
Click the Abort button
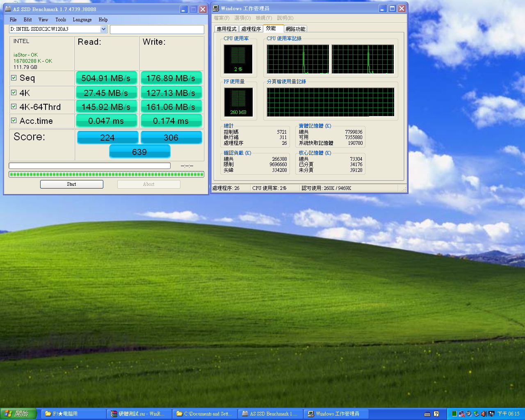pyautogui.click(x=148, y=184)
